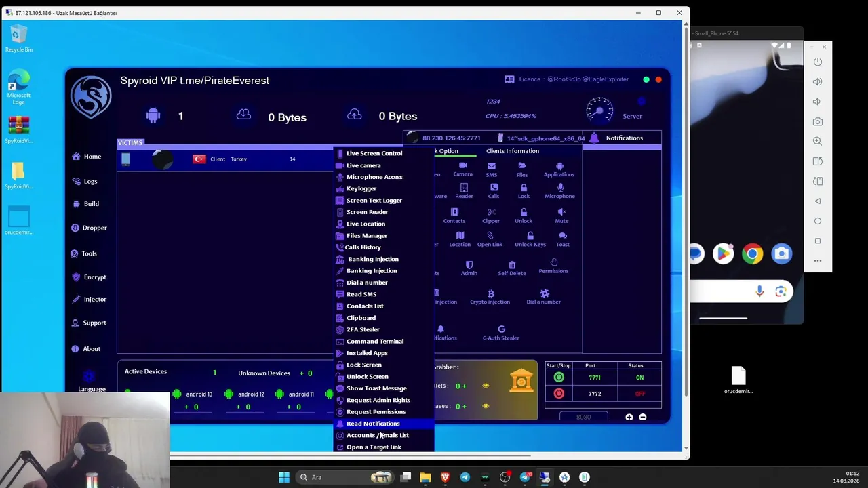Open File Explorer from the taskbar
Screen dimensions: 868x488
(425, 477)
